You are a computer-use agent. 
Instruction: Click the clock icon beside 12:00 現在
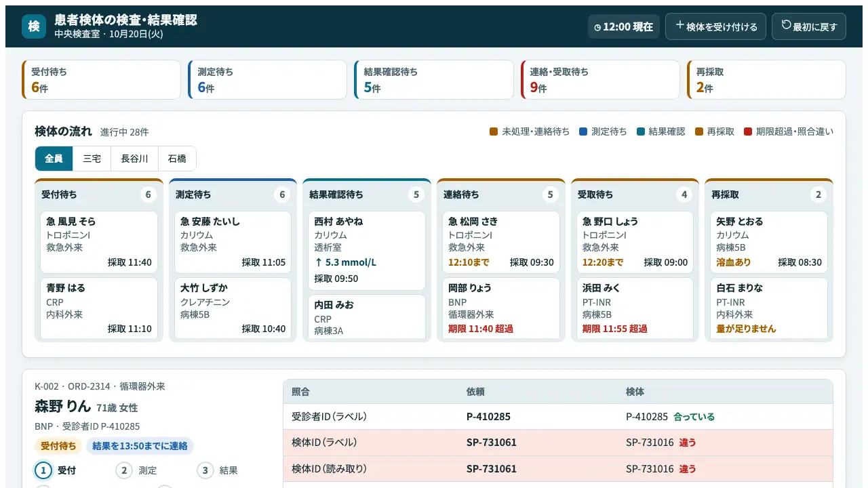[597, 27]
